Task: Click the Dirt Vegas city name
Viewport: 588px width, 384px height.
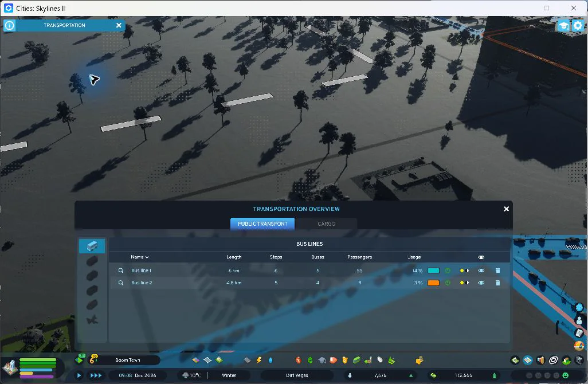Action: coord(297,375)
